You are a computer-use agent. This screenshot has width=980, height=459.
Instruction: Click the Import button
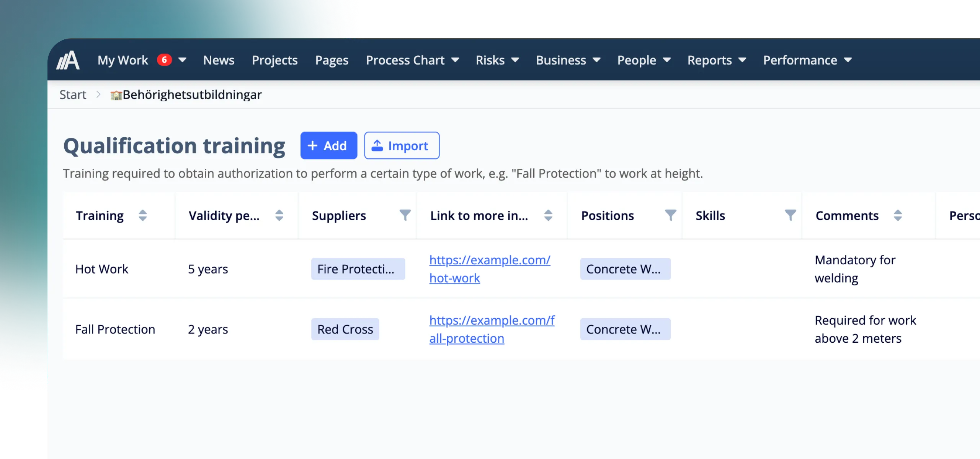tap(402, 145)
